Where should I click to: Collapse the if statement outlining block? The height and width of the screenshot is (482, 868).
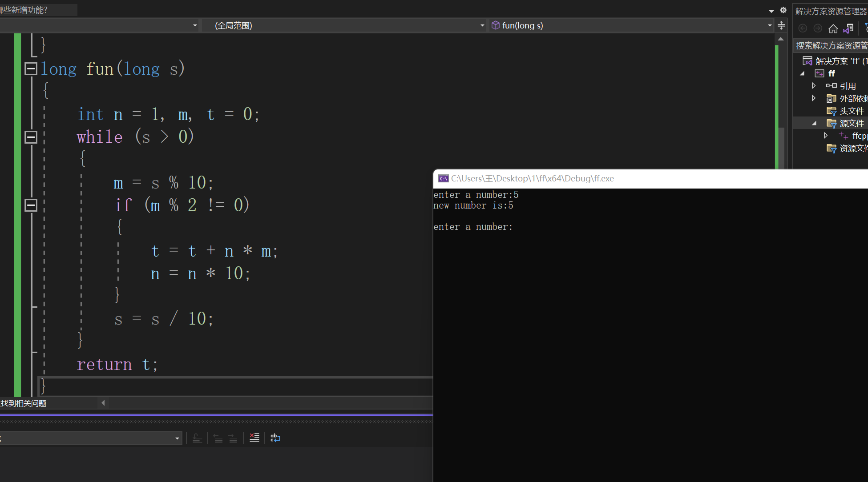click(31, 205)
